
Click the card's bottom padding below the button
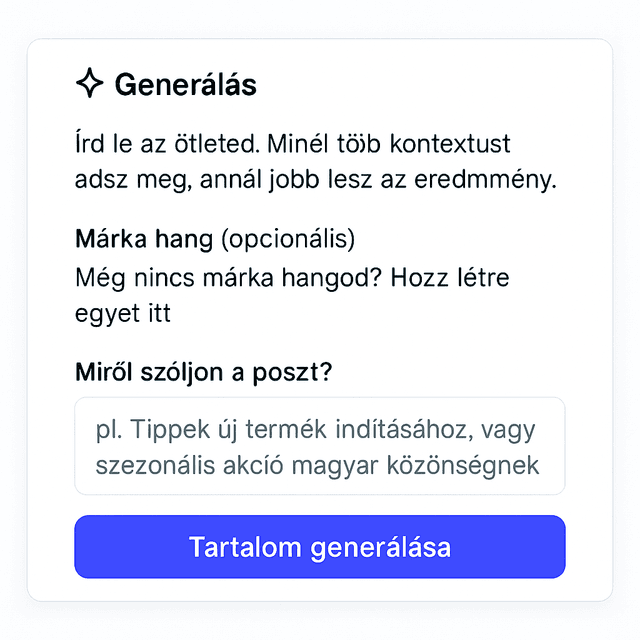(x=319, y=590)
